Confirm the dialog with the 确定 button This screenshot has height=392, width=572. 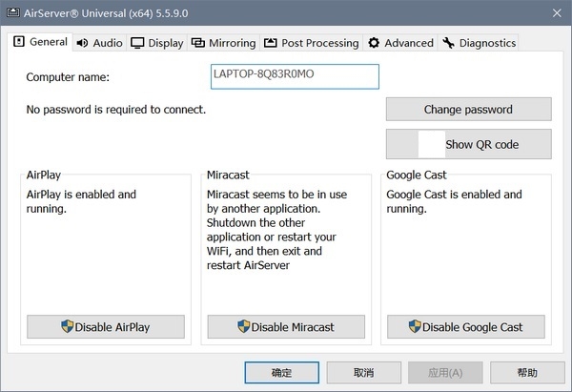[x=281, y=372]
